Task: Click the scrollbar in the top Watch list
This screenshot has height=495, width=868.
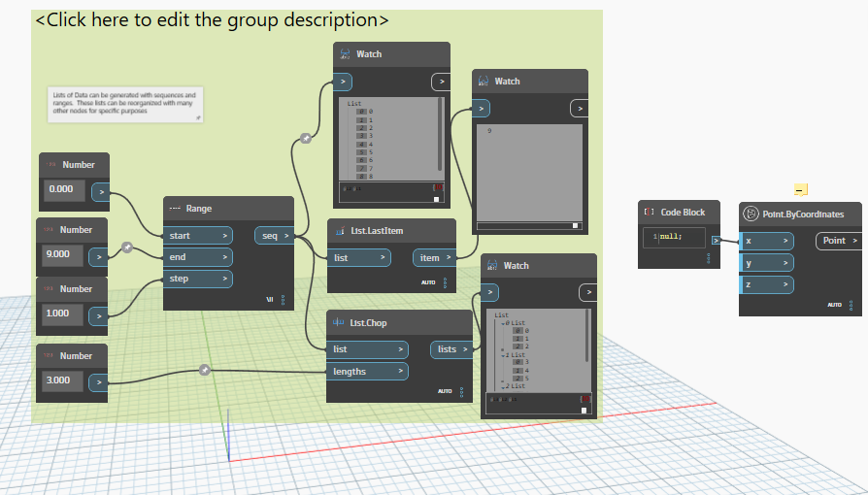Action: click(x=440, y=134)
